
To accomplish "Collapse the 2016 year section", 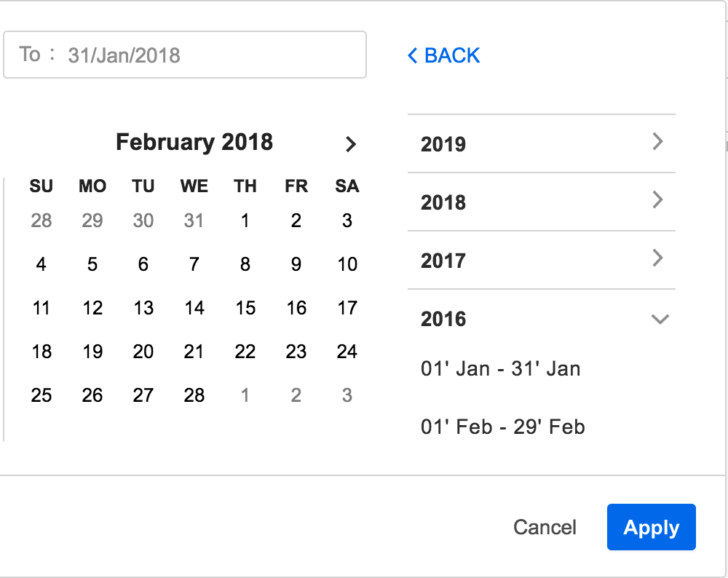I will point(541,319).
